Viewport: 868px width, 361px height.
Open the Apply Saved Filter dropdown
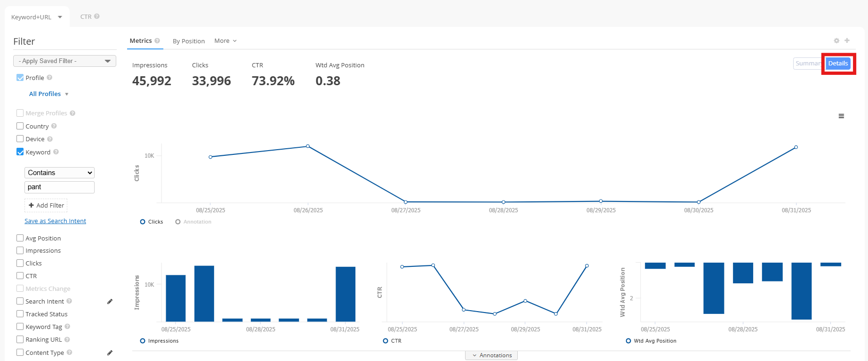[x=64, y=61]
